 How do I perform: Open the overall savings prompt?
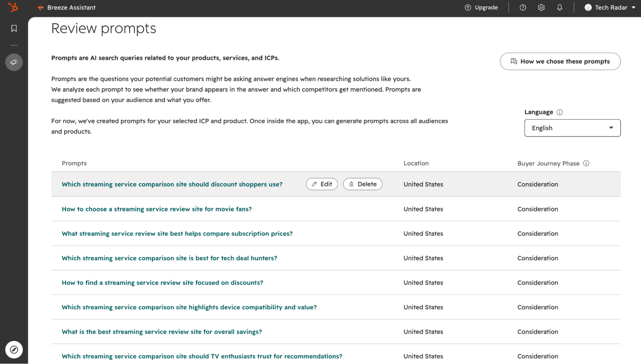(162, 332)
